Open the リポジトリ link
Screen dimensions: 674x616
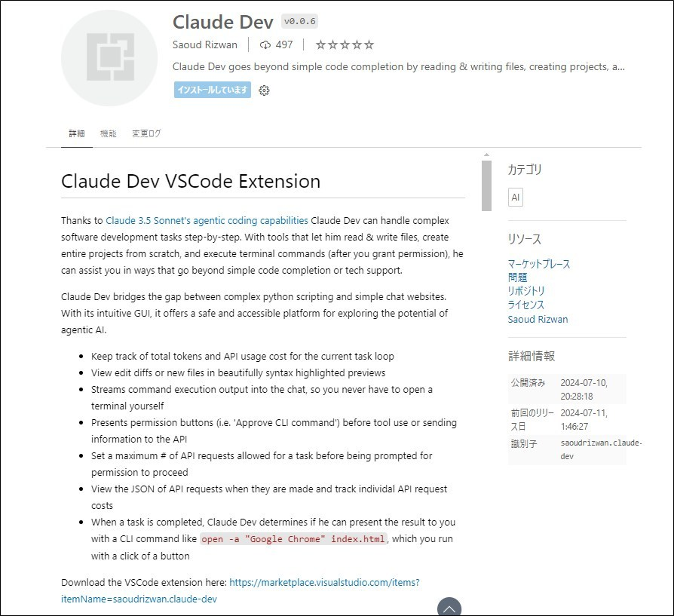point(524,290)
